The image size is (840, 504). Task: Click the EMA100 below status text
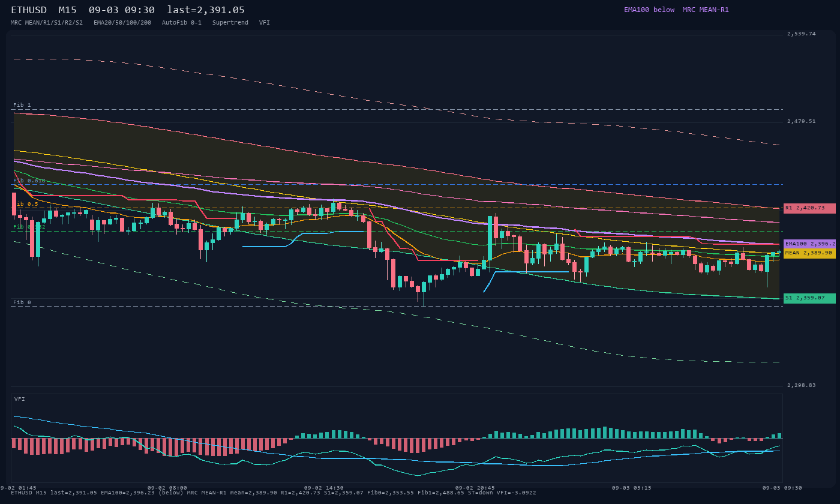tap(649, 10)
